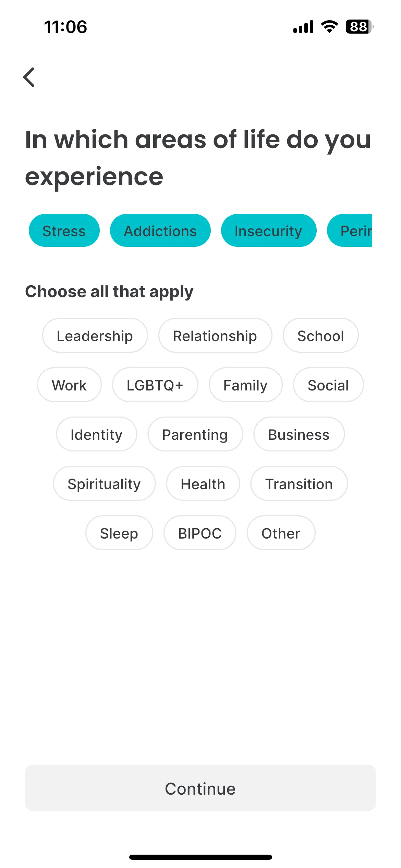
Task: Select the Business option
Action: [299, 434]
